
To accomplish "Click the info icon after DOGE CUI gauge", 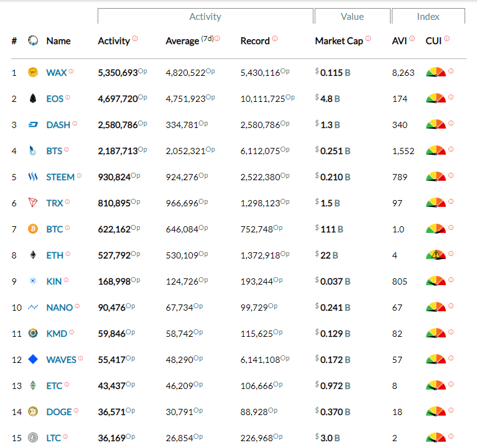I will coord(451,410).
